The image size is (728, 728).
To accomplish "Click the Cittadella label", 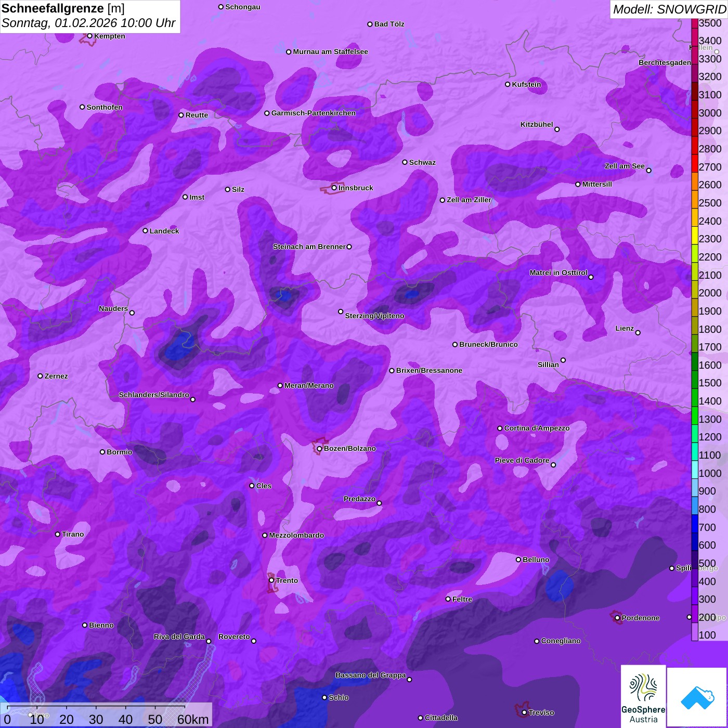I will click(x=441, y=718).
